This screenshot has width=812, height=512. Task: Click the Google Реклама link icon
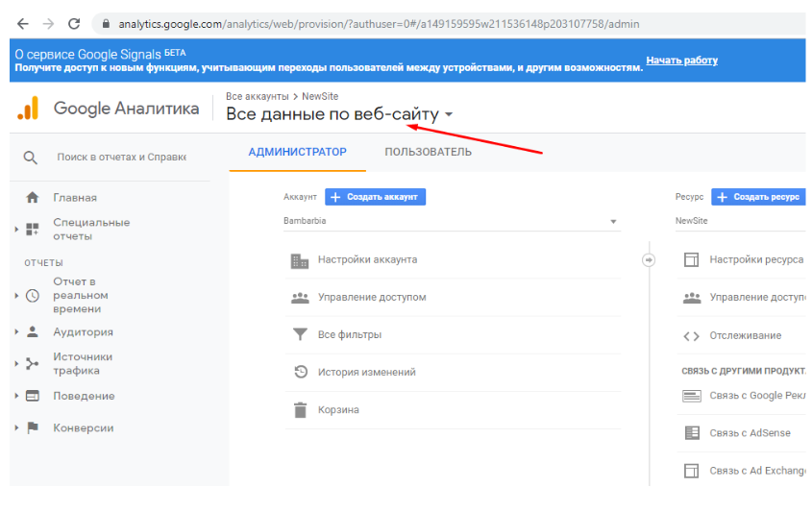point(692,397)
